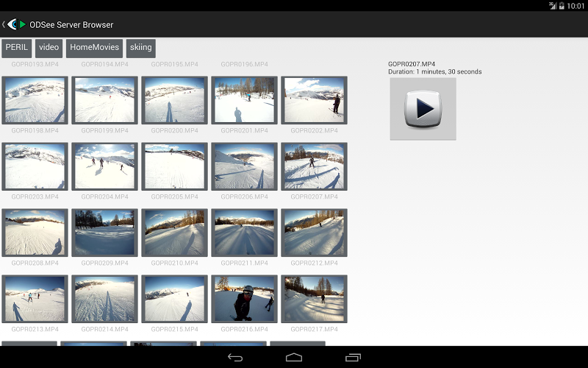Select the skiing breadcrumb folder
This screenshot has width=588, height=368.
140,48
